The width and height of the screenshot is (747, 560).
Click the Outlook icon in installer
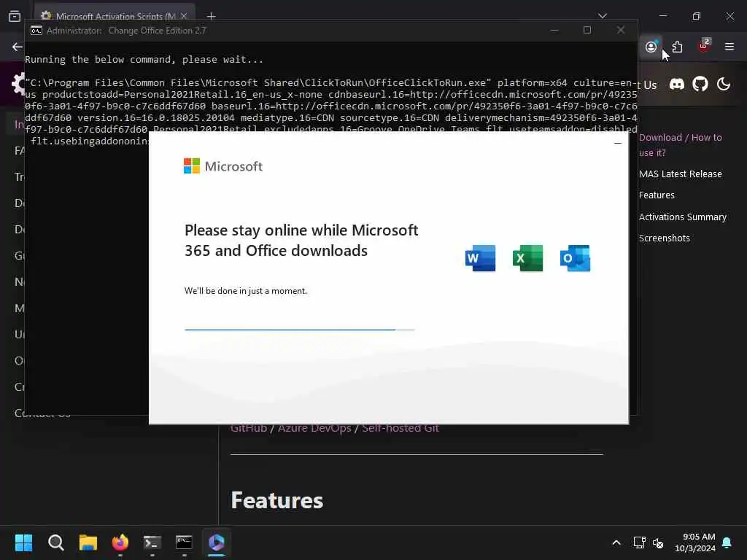[x=575, y=258]
